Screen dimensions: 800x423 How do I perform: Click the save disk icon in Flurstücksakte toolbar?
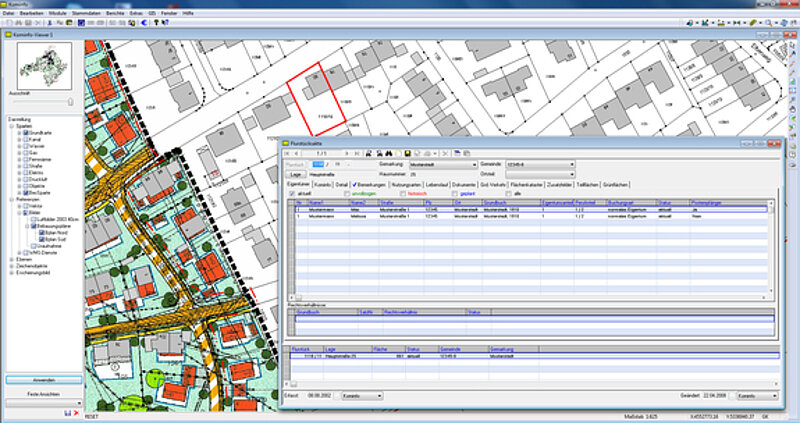(408, 154)
